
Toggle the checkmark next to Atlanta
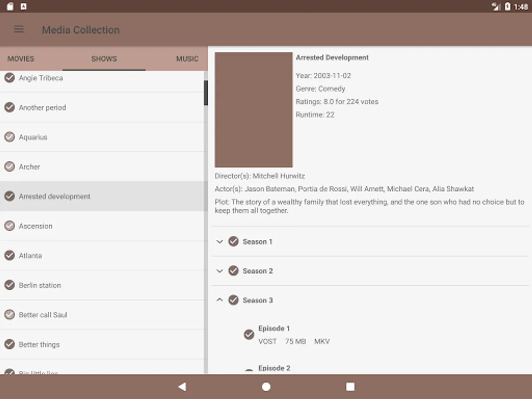pos(9,255)
